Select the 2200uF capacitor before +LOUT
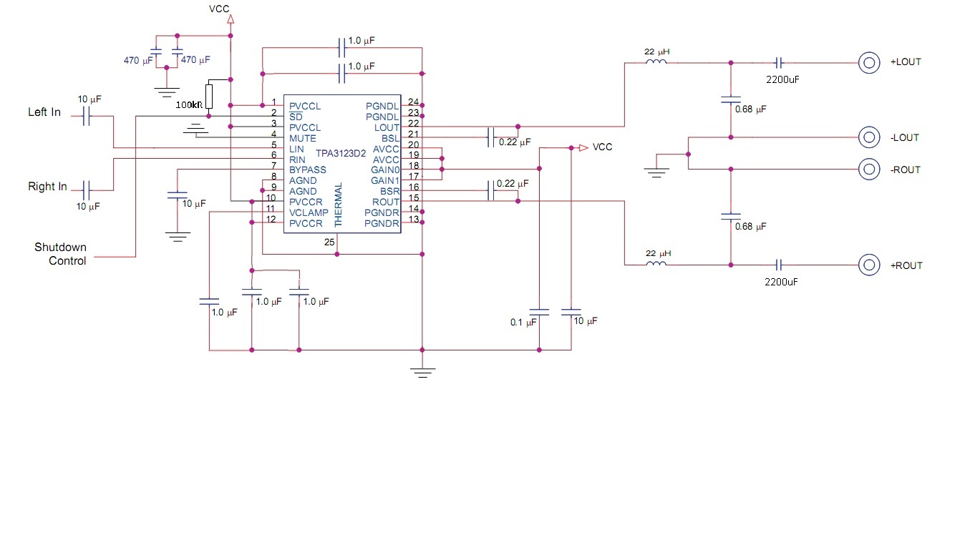The width and height of the screenshot is (980, 535). pos(780,62)
